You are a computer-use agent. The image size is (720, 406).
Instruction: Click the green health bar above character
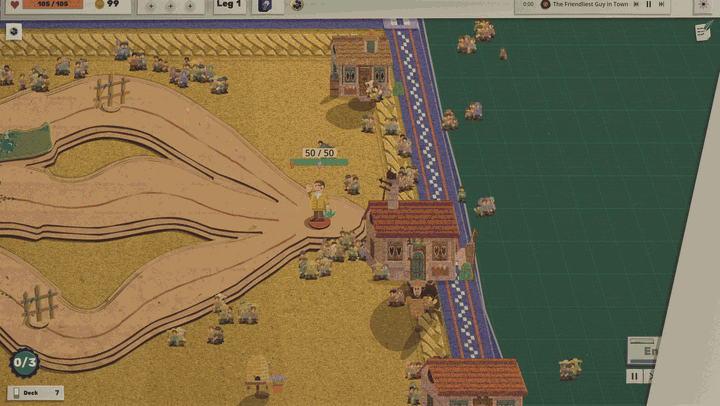coord(319,162)
